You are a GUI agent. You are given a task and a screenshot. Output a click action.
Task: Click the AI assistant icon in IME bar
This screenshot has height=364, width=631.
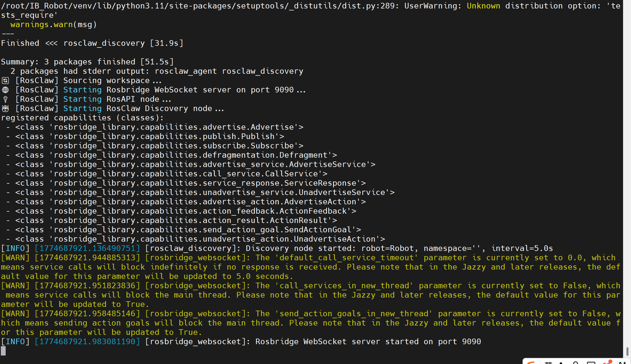[622, 363]
